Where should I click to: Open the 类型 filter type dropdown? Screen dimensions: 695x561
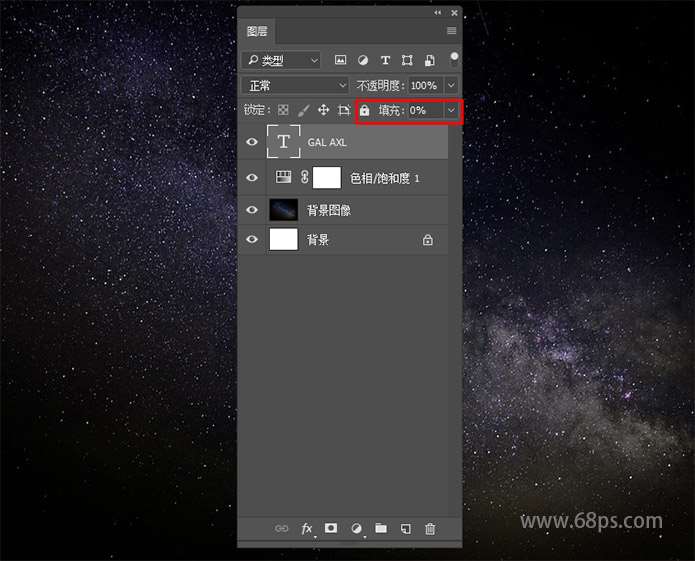pos(281,61)
